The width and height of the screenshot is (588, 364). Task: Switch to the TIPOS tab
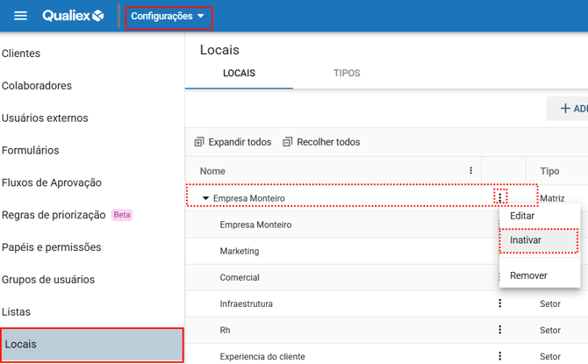click(347, 73)
